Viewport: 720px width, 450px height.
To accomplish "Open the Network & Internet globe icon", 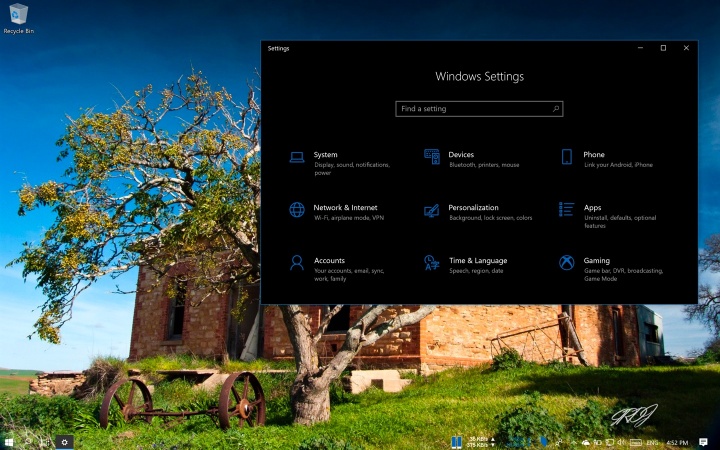I will (x=297, y=210).
